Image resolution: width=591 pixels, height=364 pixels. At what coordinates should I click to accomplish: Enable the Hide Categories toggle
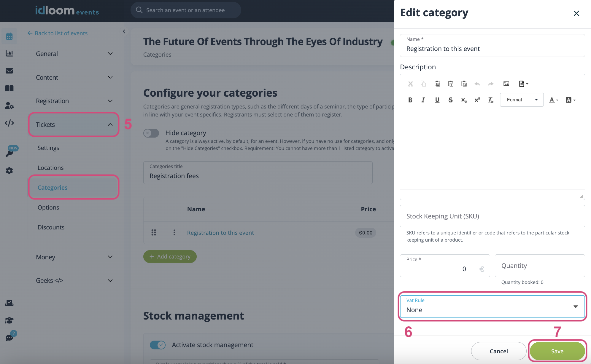[151, 132]
